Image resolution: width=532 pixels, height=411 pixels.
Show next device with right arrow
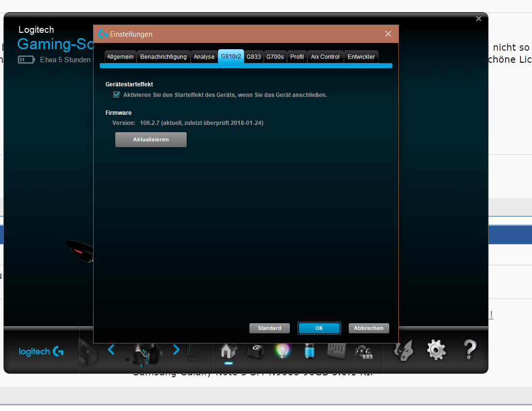(x=176, y=350)
